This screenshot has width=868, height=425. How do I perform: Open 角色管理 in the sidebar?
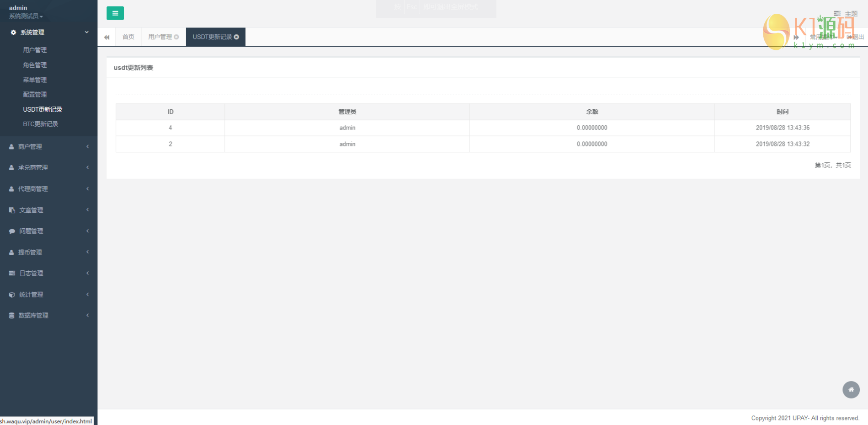[35, 65]
